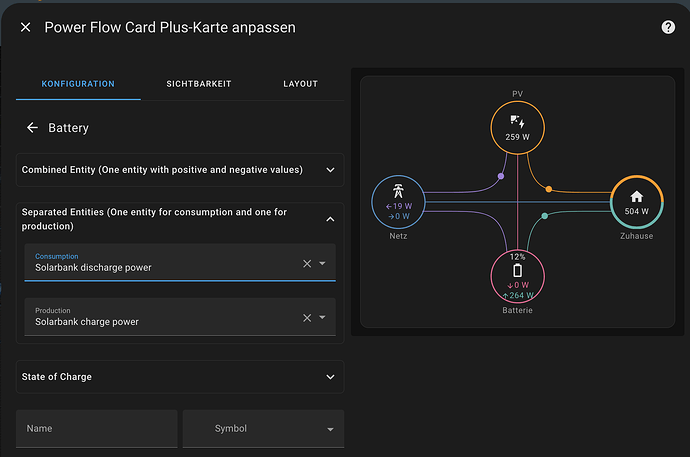Click the Batterie battery circle
This screenshot has height=457, width=690.
click(x=517, y=276)
